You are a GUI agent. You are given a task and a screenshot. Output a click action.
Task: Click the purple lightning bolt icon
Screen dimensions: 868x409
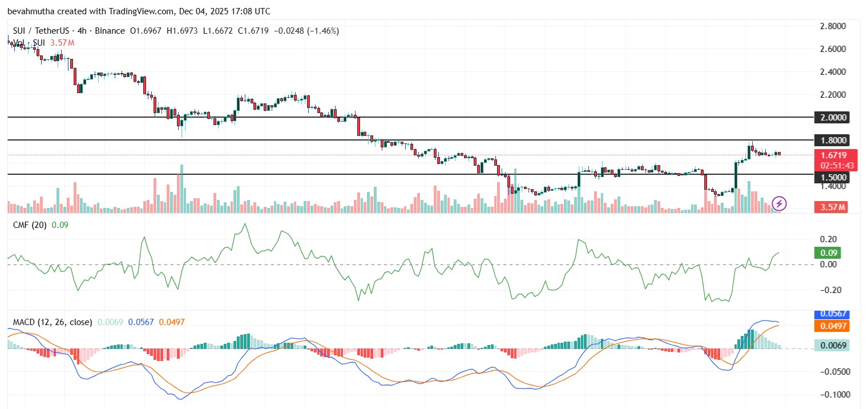[780, 203]
